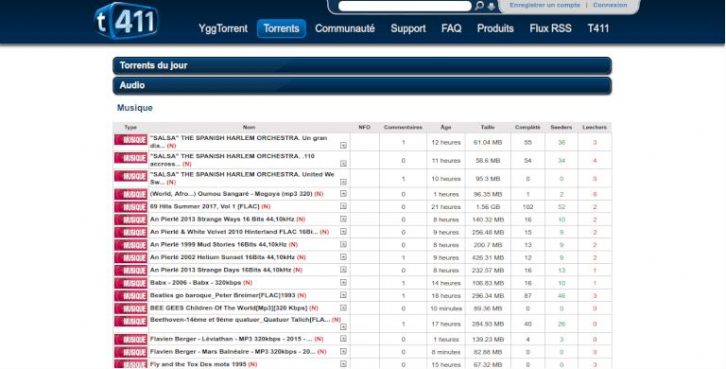Expand details box on Babx 2006 row

[x=343, y=282]
